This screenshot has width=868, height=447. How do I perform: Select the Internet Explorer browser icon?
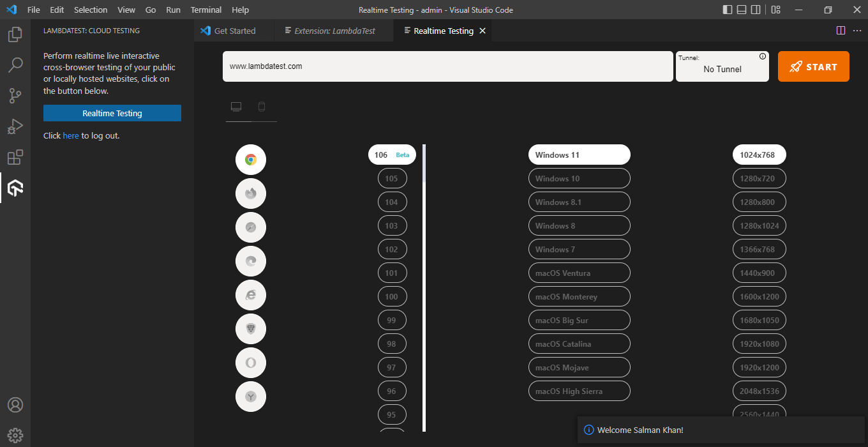251,295
